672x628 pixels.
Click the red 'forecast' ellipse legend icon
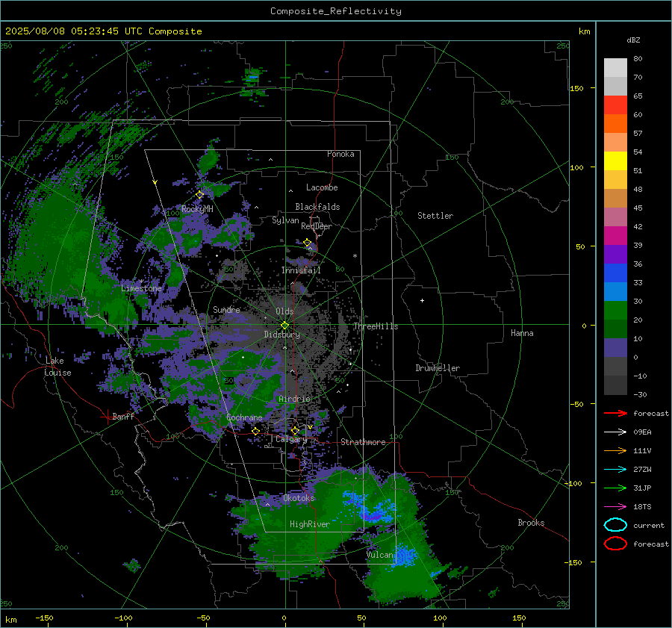pyautogui.click(x=615, y=544)
